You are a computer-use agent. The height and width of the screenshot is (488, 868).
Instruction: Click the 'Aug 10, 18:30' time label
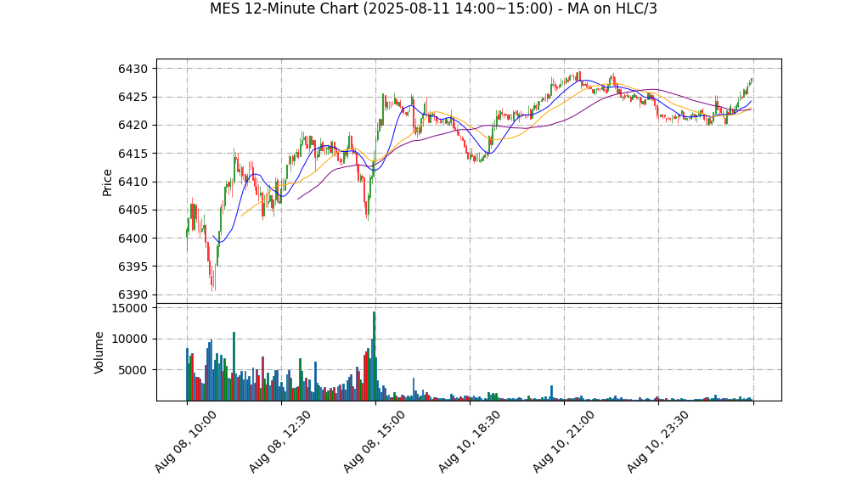468,441
